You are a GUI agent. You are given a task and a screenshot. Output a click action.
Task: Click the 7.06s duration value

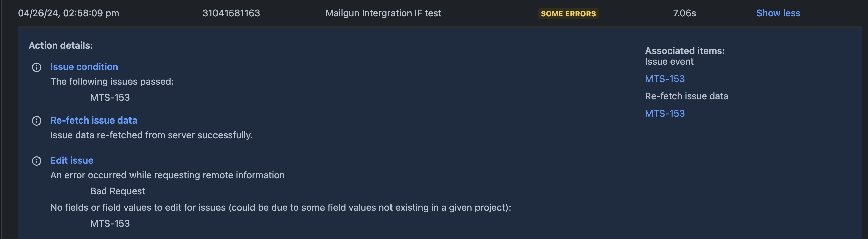coord(684,13)
